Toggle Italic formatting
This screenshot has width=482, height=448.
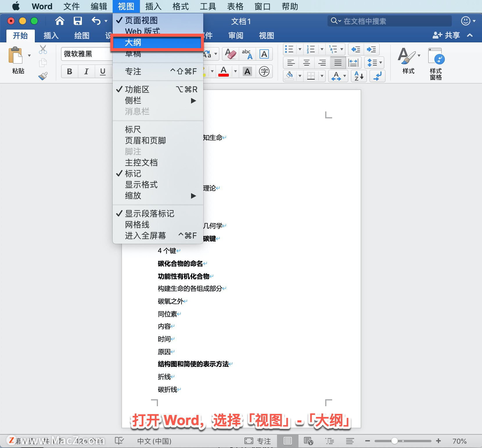click(86, 71)
